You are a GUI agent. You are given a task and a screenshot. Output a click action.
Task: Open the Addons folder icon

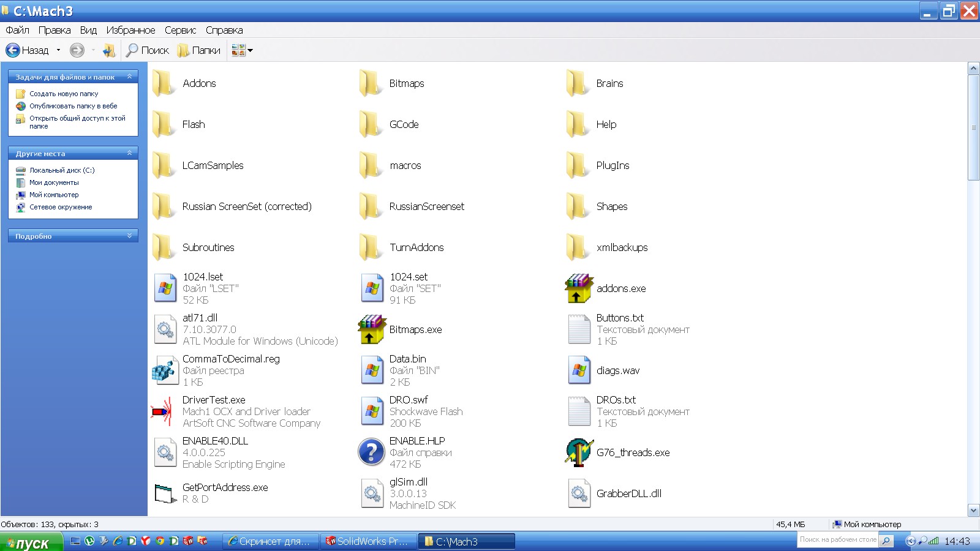(164, 83)
